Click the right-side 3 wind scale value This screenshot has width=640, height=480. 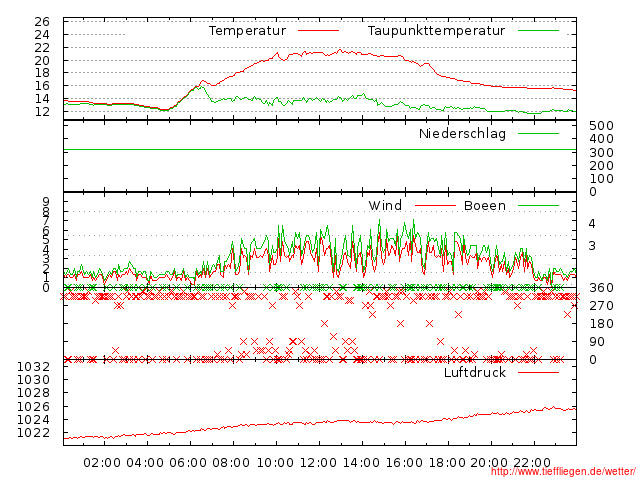[592, 246]
